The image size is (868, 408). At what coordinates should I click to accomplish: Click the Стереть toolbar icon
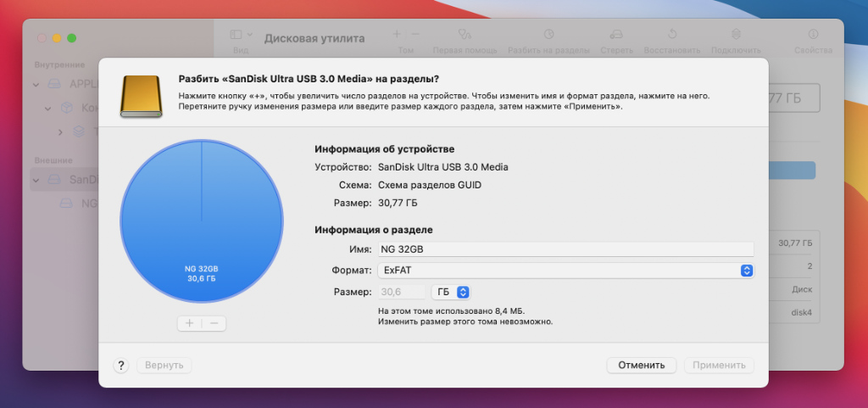pyautogui.click(x=616, y=34)
